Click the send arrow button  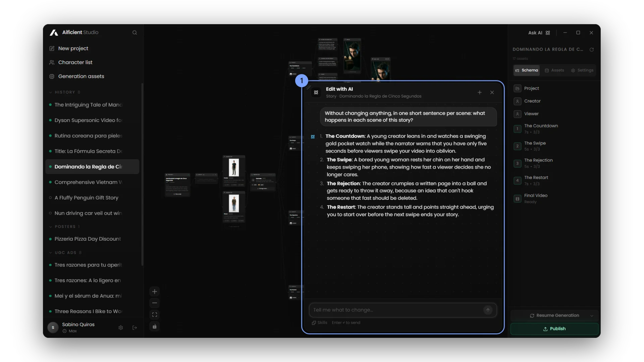pos(488,310)
